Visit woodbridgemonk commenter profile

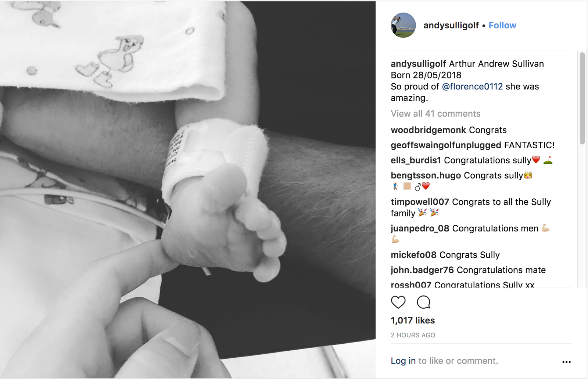tap(428, 130)
